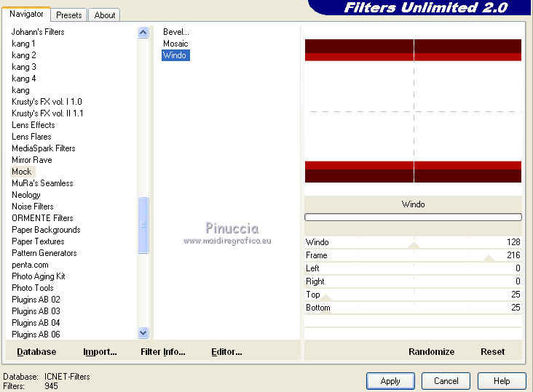This screenshot has height=392, width=533.
Task: Choose Paper Backgrounds category
Action: click(x=46, y=230)
